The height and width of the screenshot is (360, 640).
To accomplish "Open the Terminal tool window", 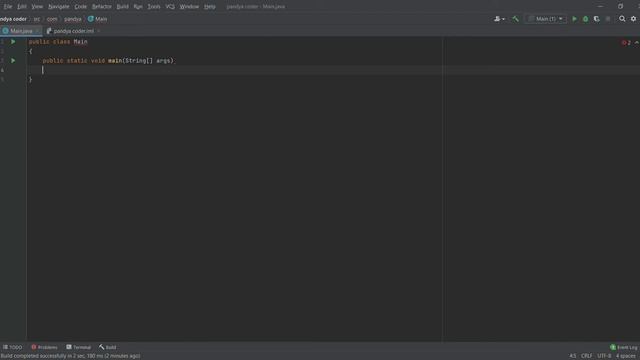I will click(78, 347).
